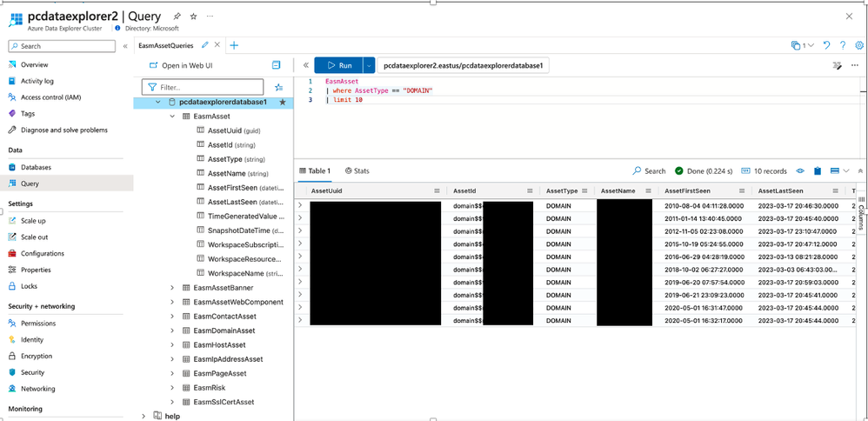The height and width of the screenshot is (421, 868).
Task: Click the undo arrow icon in top right
Action: click(826, 45)
